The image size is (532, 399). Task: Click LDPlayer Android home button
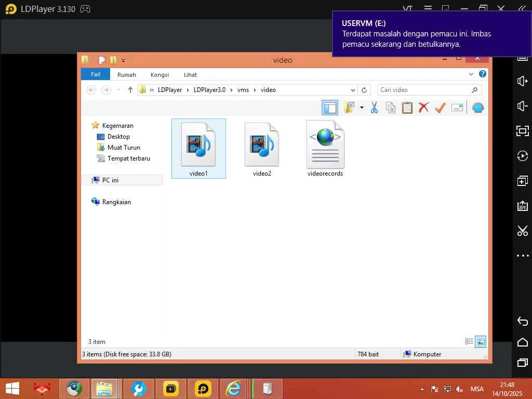[522, 342]
